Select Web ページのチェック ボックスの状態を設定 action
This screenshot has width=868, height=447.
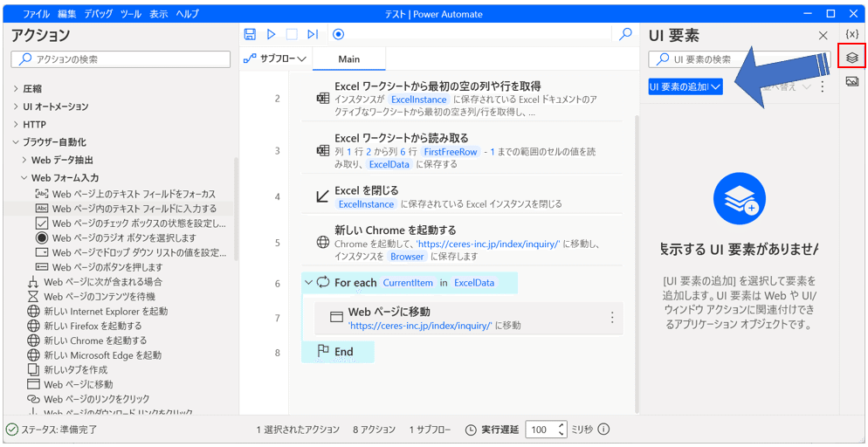click(x=131, y=223)
